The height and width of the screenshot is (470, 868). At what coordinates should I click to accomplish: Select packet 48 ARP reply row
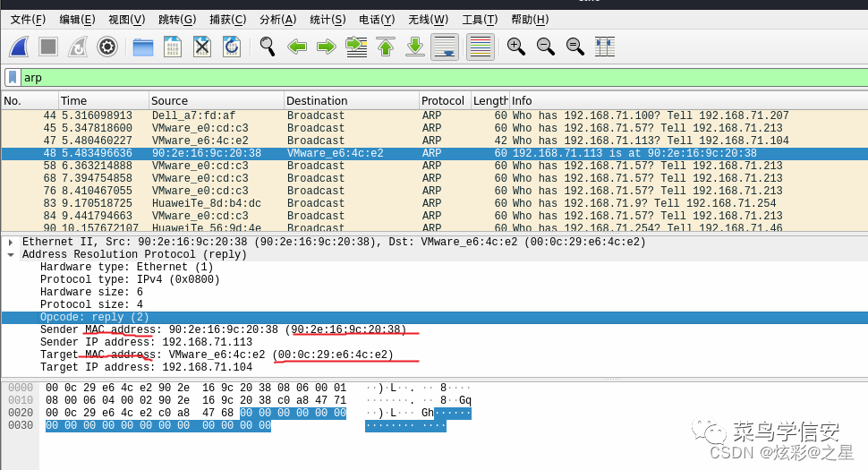point(435,153)
